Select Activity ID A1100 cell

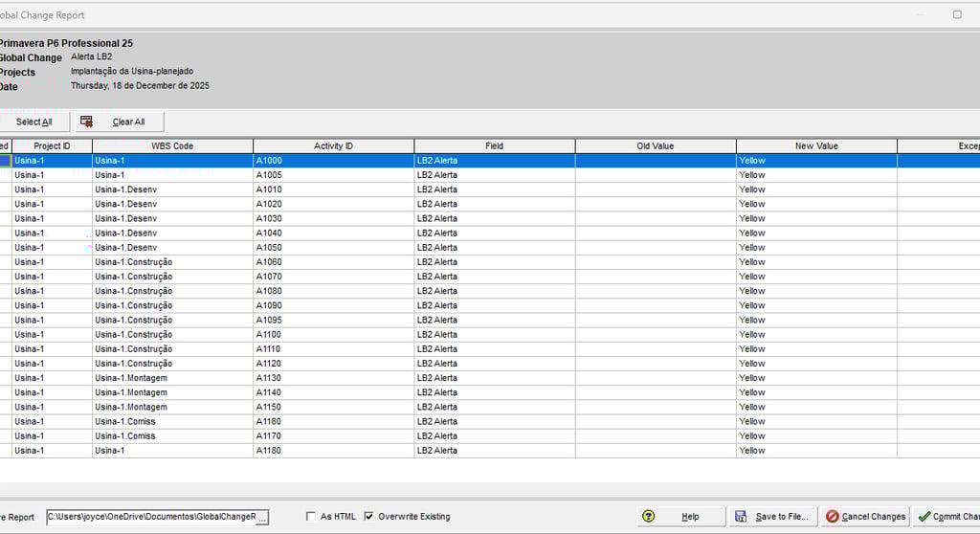click(334, 335)
